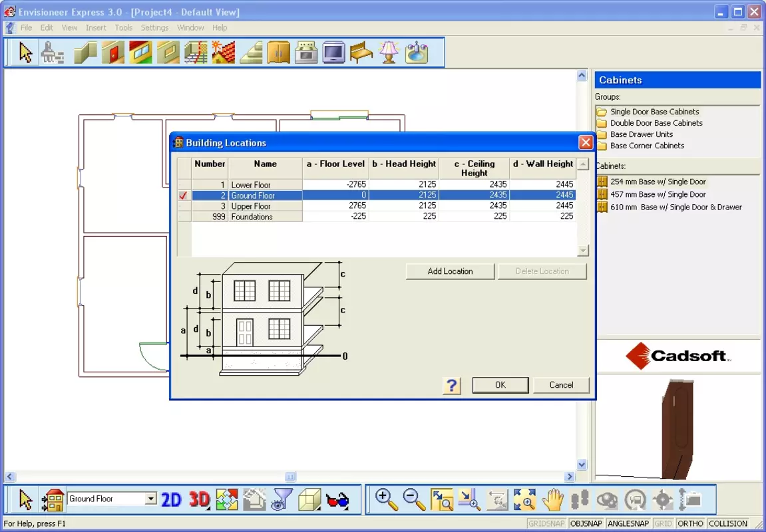Open the View menu
The width and height of the screenshot is (766, 532).
pyautogui.click(x=69, y=28)
